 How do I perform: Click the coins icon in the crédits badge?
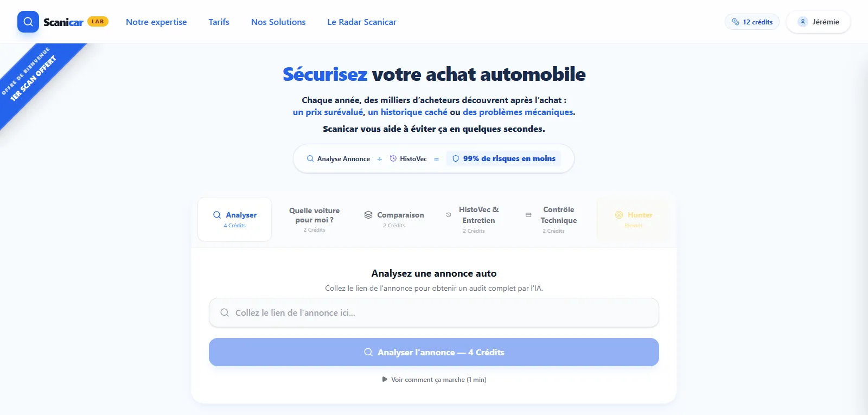tap(736, 22)
